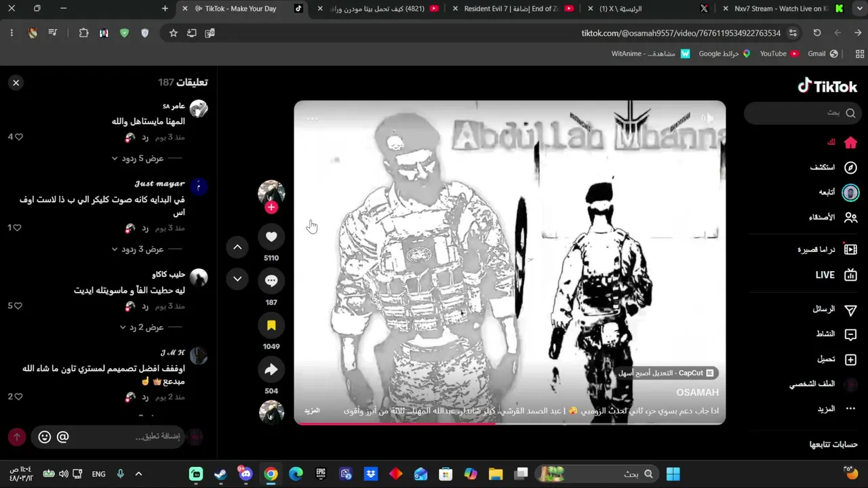Screen dimensions: 868x488
Task: Expand 2 replies under حليب كاكاو's comment
Action: point(146,327)
